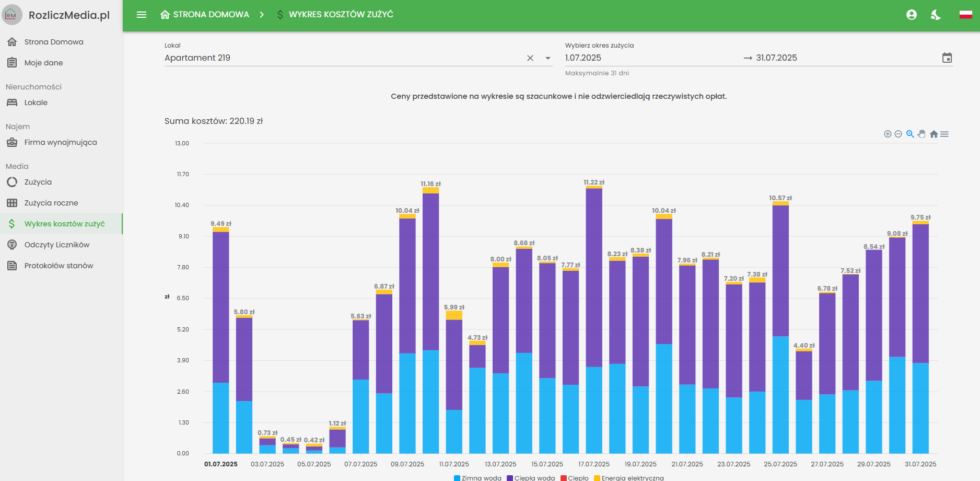Click the chart zoom-out minus icon
980x481 pixels.
(x=898, y=134)
